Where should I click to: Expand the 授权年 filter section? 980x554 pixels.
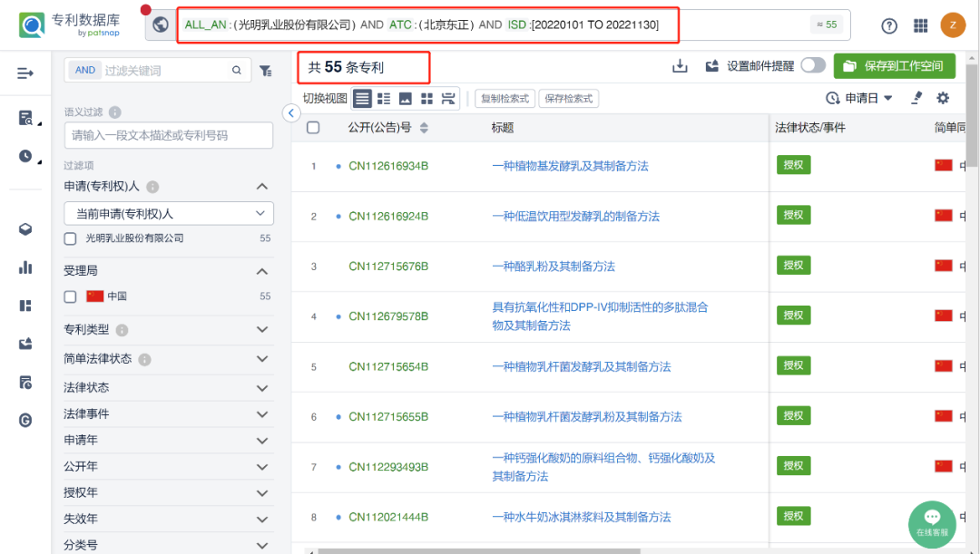[x=262, y=492]
